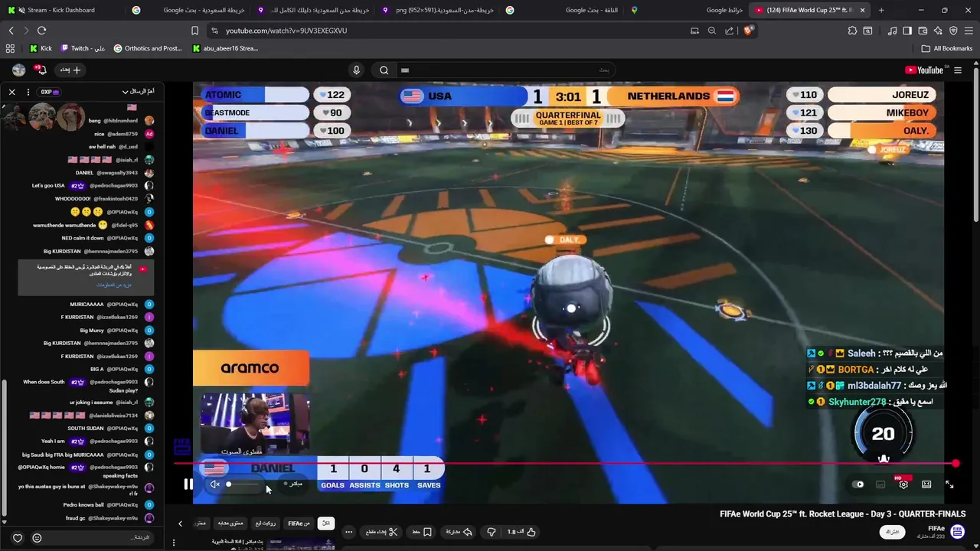This screenshot has width=980, height=551.
Task: Open the Brave Shields lion icon
Action: pyautogui.click(x=748, y=31)
